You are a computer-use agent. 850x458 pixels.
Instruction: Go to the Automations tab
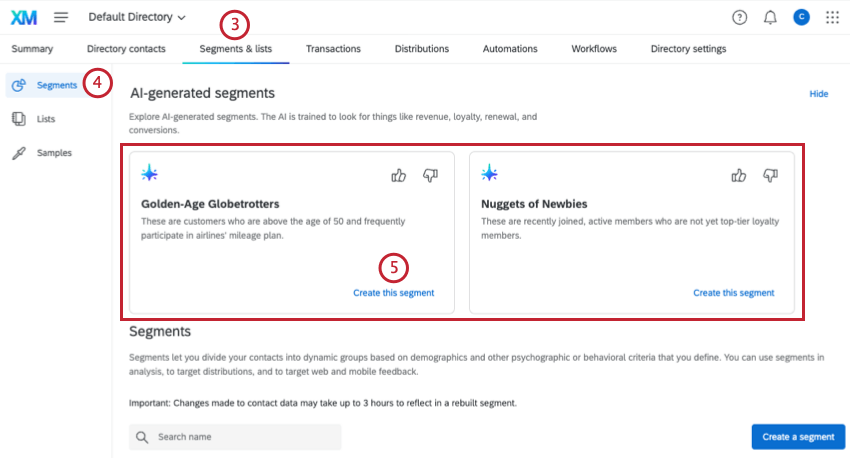click(x=510, y=49)
